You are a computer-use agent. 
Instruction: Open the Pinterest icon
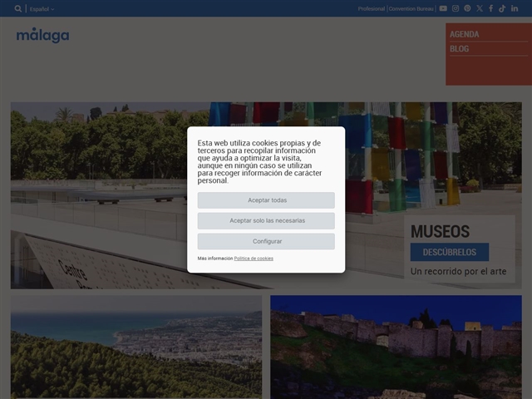tap(467, 8)
